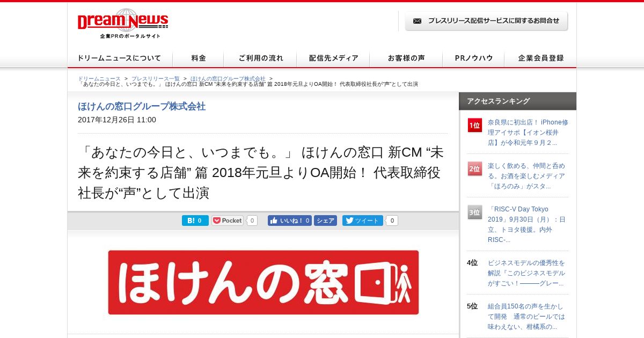Click the 2位 rank badge

point(474,168)
